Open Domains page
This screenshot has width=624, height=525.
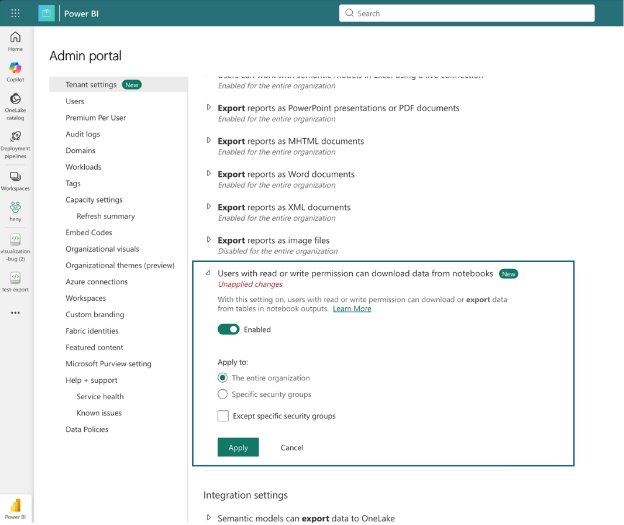[x=80, y=150]
